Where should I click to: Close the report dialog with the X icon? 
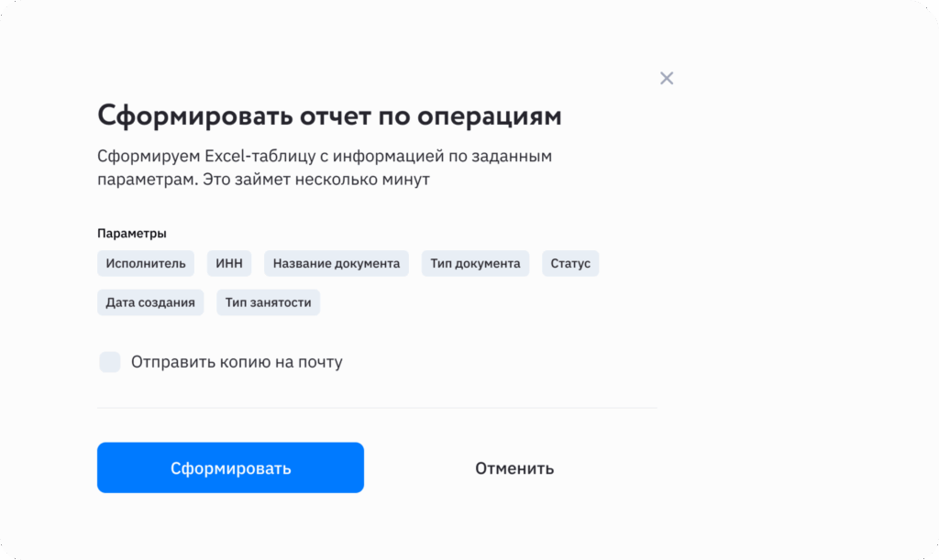tap(667, 78)
